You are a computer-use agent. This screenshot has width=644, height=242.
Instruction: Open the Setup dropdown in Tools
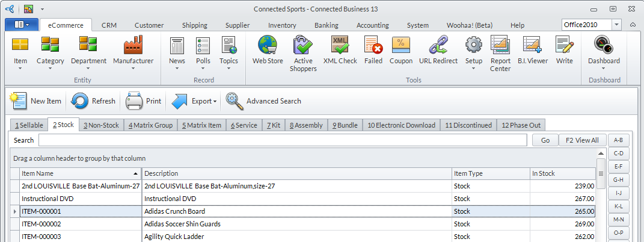tap(474, 68)
